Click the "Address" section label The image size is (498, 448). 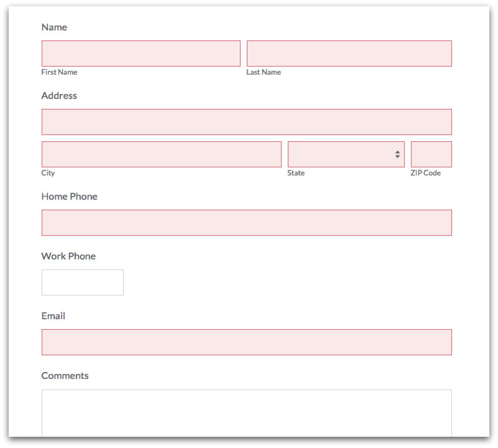[59, 96]
